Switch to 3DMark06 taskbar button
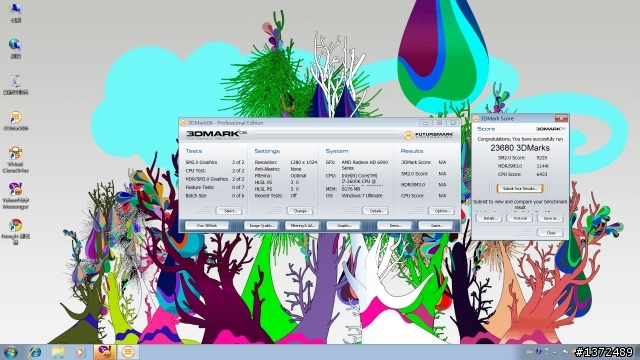640x360 pixels. pyautogui.click(x=128, y=352)
